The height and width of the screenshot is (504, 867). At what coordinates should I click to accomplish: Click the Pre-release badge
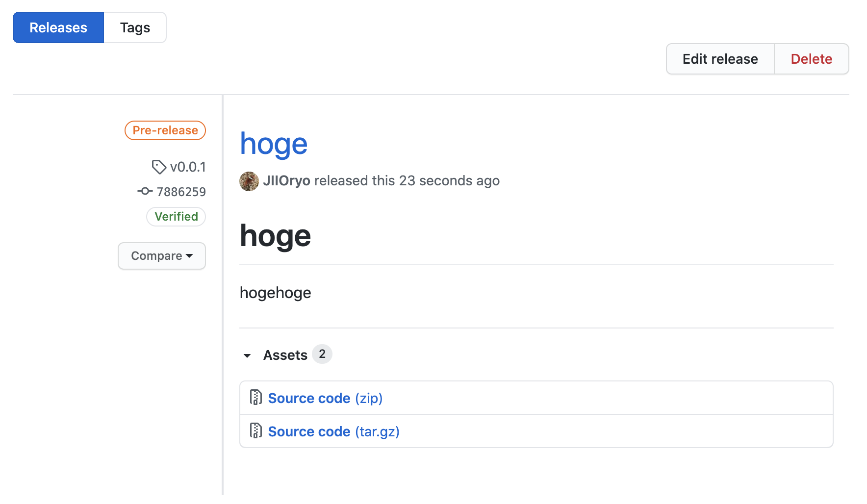pyautogui.click(x=165, y=130)
